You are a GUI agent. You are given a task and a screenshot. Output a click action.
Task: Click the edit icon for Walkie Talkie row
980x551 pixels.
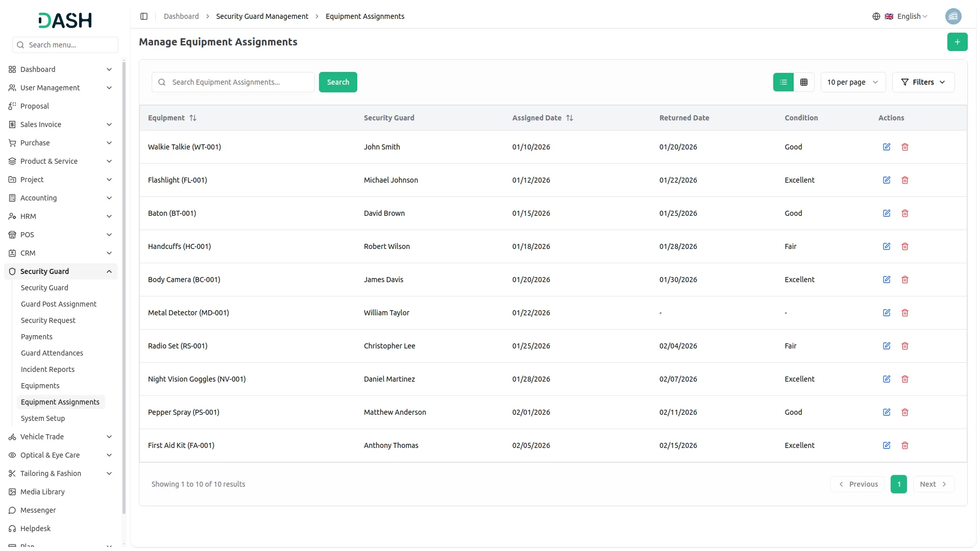pyautogui.click(x=887, y=147)
